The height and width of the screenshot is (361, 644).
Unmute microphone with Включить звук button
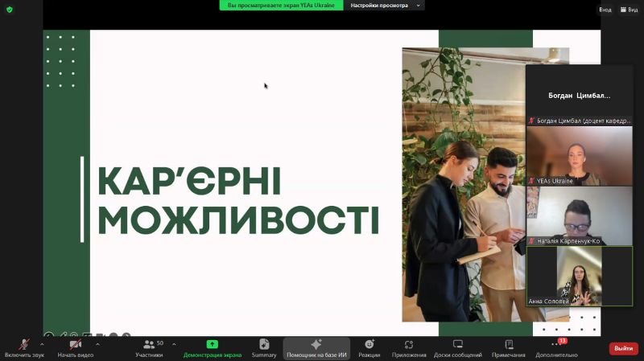[24, 345]
